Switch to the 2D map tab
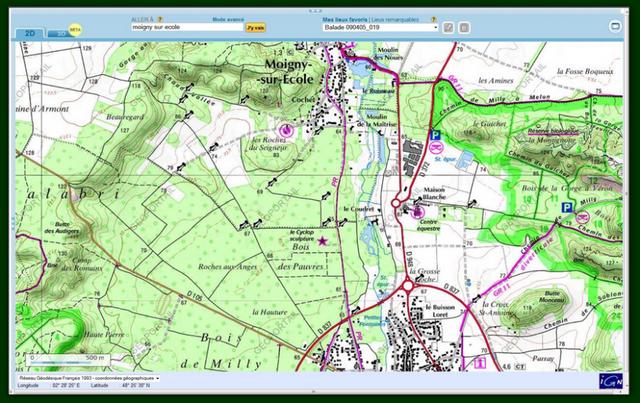Image resolution: width=640 pixels, height=403 pixels. pyautogui.click(x=29, y=33)
